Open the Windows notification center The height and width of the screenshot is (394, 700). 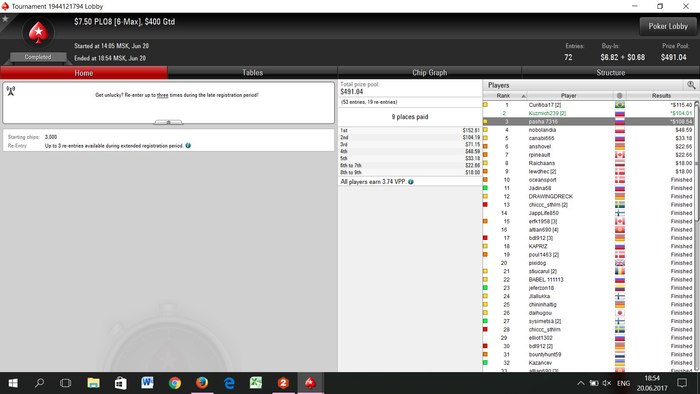[x=682, y=383]
